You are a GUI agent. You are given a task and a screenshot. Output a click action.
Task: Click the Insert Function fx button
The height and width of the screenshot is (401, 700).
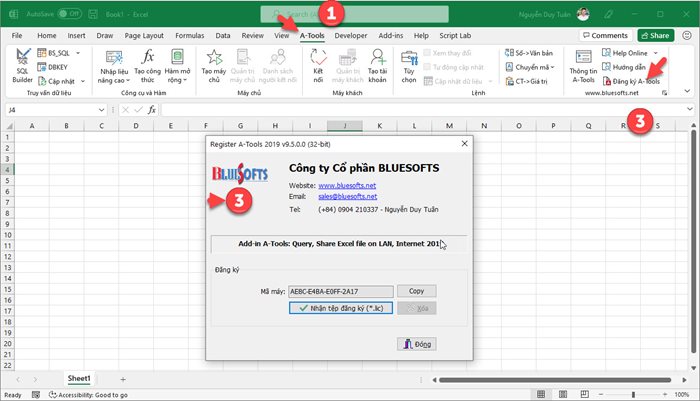point(152,109)
